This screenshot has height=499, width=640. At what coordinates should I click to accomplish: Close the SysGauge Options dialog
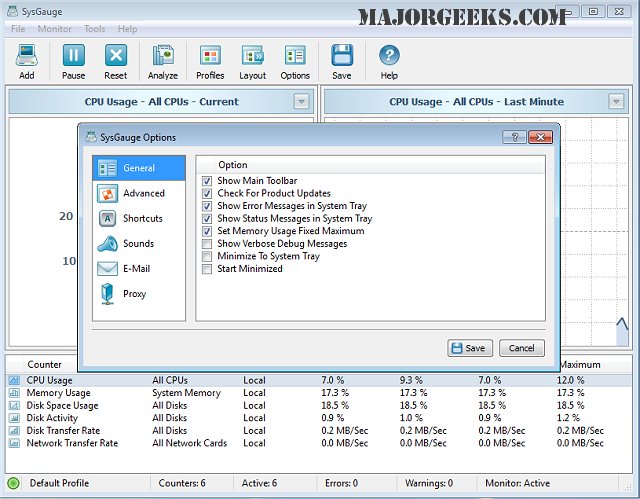(x=540, y=137)
